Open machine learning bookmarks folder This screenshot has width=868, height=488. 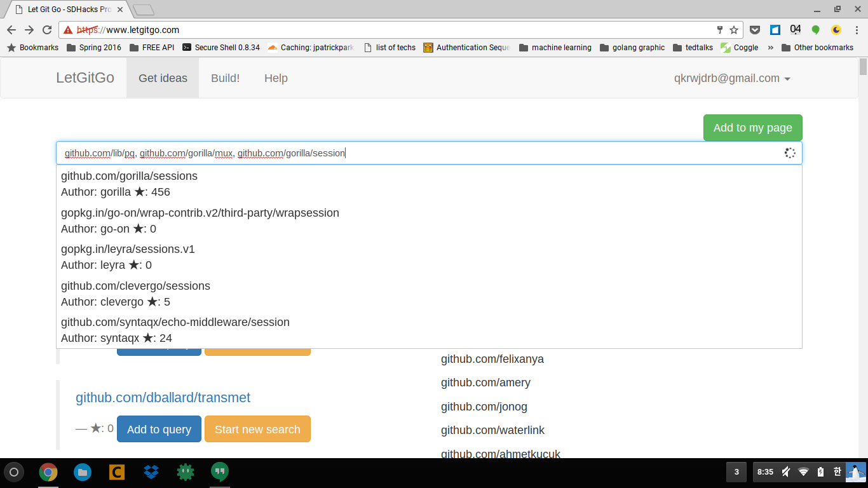(555, 48)
